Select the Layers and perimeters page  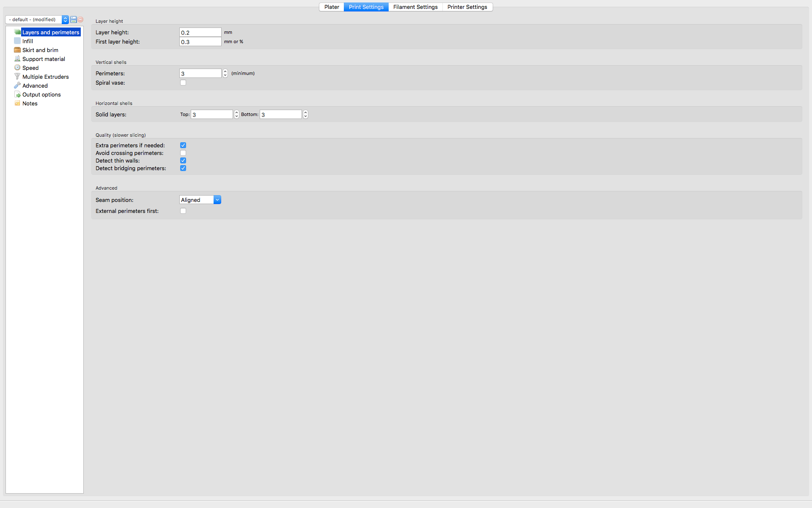[x=51, y=32]
